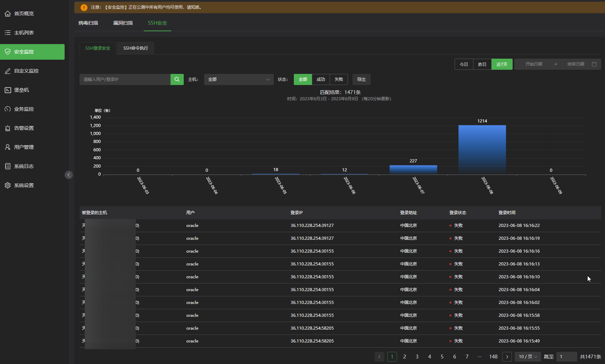The width and height of the screenshot is (605, 364).
Task: Switch time range to 今日
Action: tap(464, 64)
